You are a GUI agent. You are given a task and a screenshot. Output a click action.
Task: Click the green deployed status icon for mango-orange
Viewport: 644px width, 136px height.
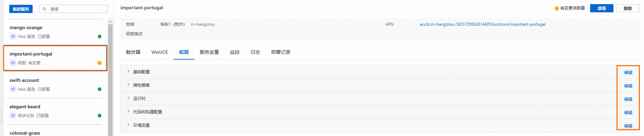100,36
